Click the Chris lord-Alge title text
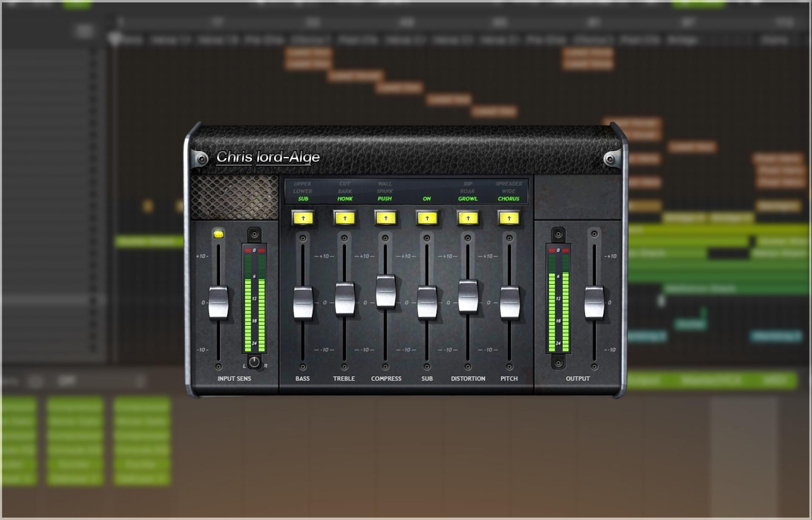Image resolution: width=812 pixels, height=520 pixels. point(268,157)
